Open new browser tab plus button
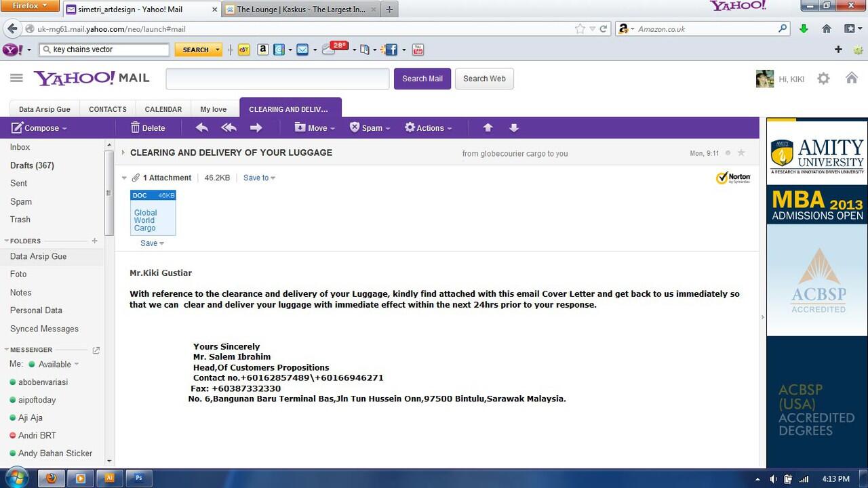This screenshot has height=488, width=868. [x=389, y=9]
